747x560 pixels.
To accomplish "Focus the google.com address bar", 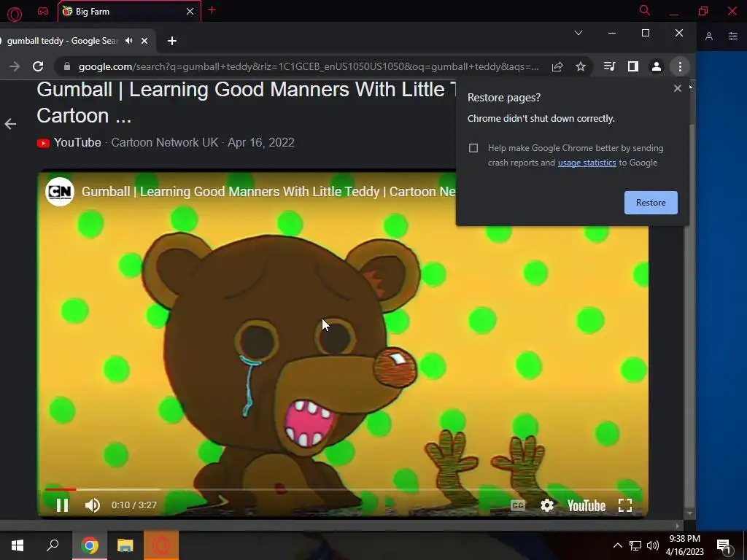I will (309, 66).
